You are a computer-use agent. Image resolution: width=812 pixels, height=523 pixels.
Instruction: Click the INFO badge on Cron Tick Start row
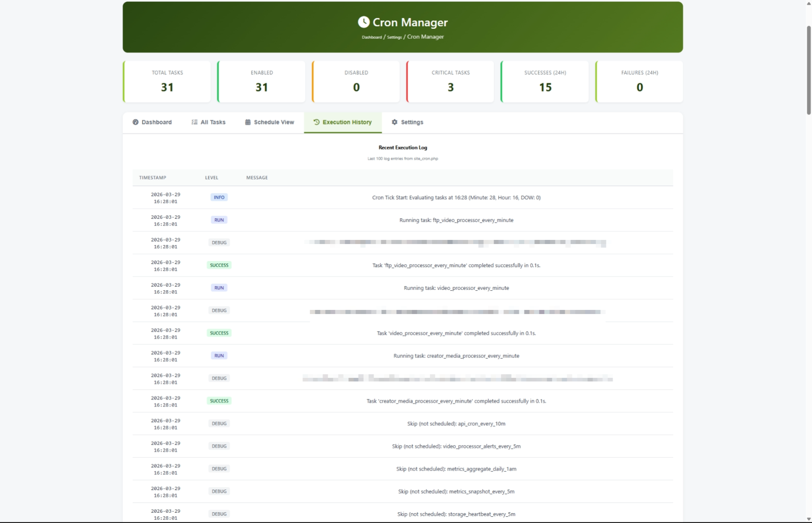tap(219, 198)
